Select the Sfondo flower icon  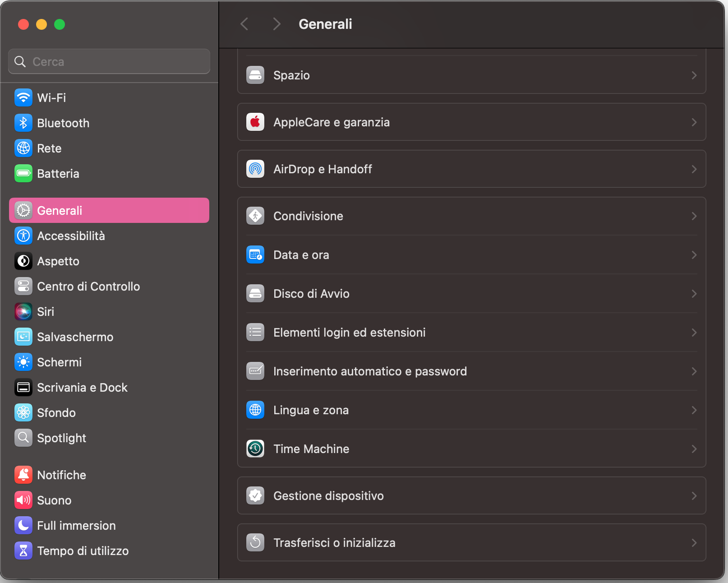23,412
